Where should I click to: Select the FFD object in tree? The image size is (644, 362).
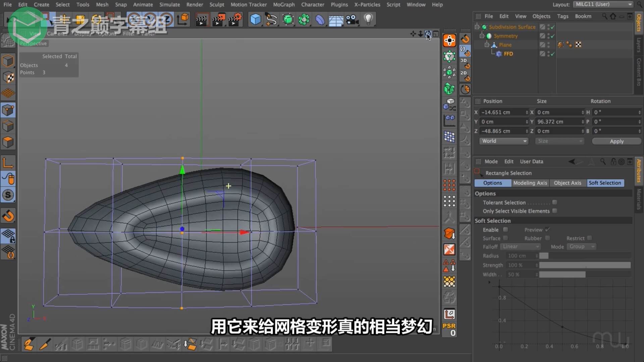[x=508, y=54]
